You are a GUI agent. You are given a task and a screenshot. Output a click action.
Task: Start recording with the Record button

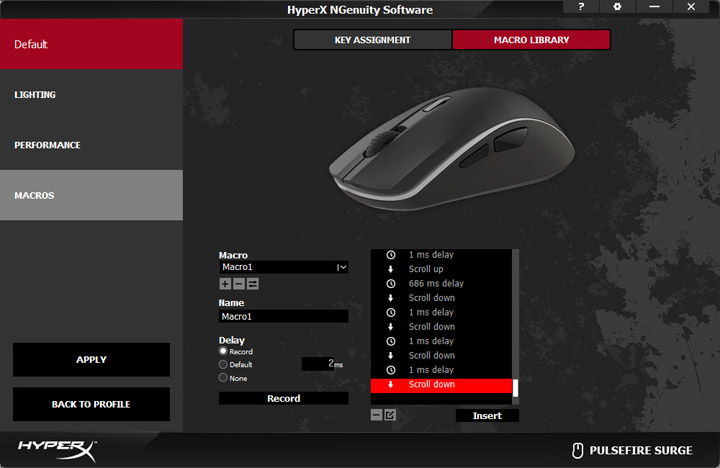[x=283, y=398]
